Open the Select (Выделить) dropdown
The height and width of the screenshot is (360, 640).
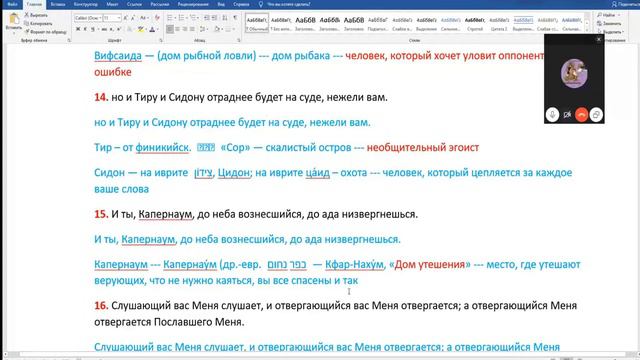coord(610,31)
